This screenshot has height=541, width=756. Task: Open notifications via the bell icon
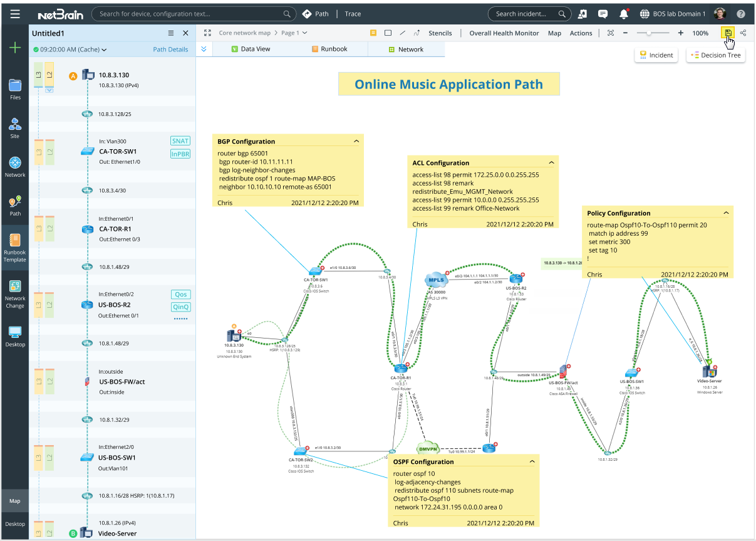coord(624,13)
